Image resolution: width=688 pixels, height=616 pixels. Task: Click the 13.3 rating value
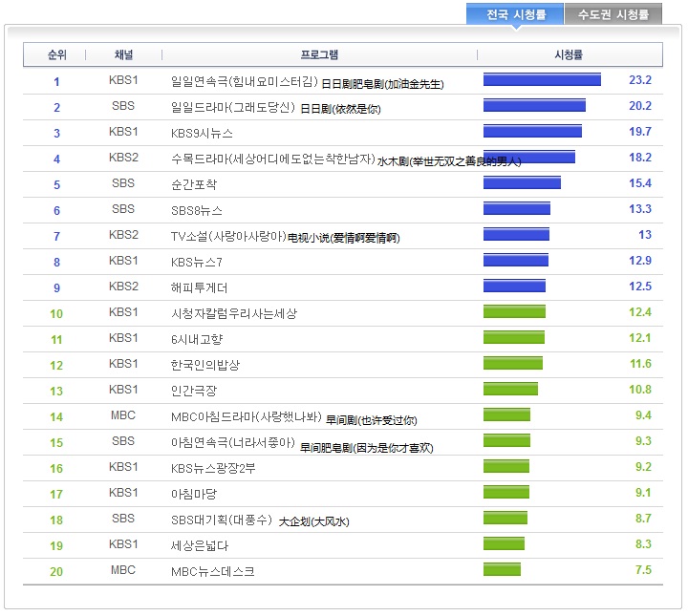(x=640, y=209)
